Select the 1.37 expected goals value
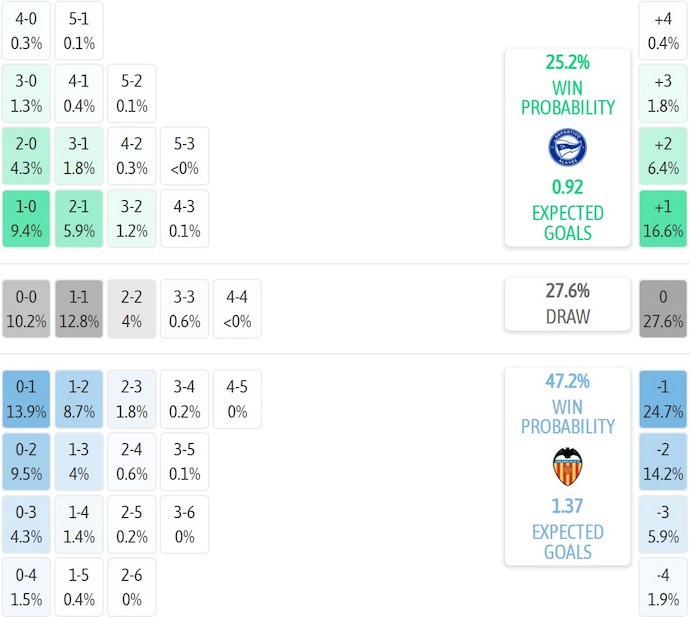 567,506
